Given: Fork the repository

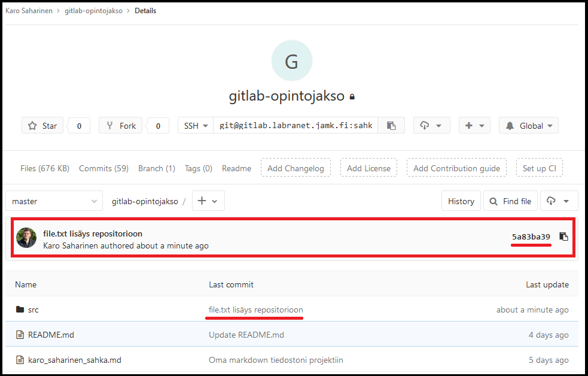Looking at the screenshot, I should (121, 126).
